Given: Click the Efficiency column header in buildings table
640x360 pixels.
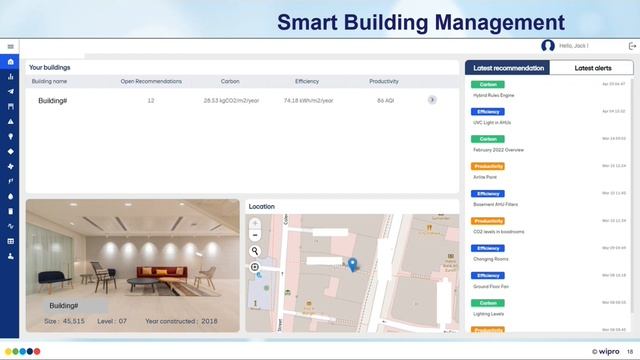Looking at the screenshot, I should tap(307, 82).
